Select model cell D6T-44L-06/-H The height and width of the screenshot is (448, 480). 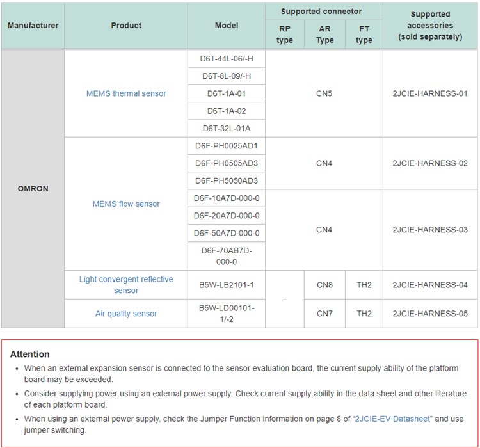(227, 58)
